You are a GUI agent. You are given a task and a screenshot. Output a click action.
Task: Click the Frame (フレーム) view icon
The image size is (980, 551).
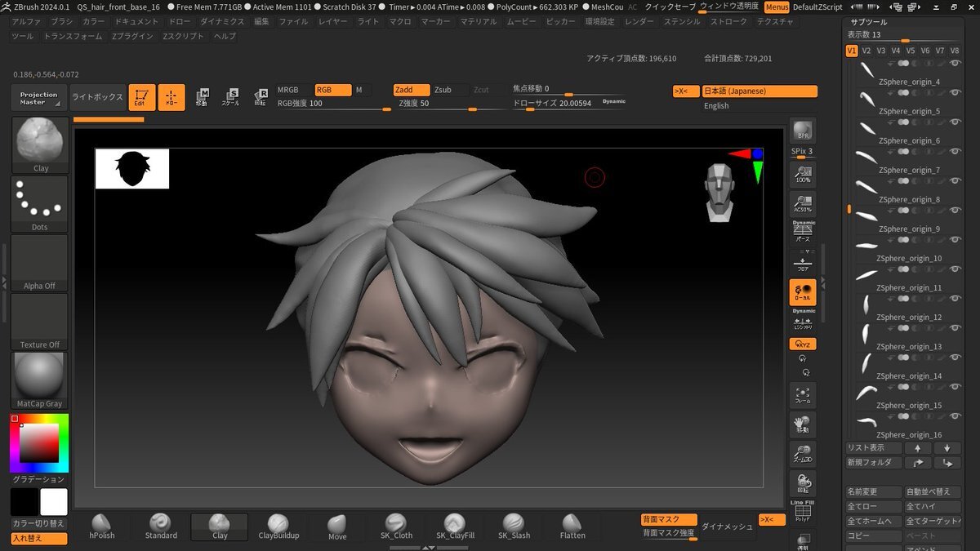[x=803, y=396]
